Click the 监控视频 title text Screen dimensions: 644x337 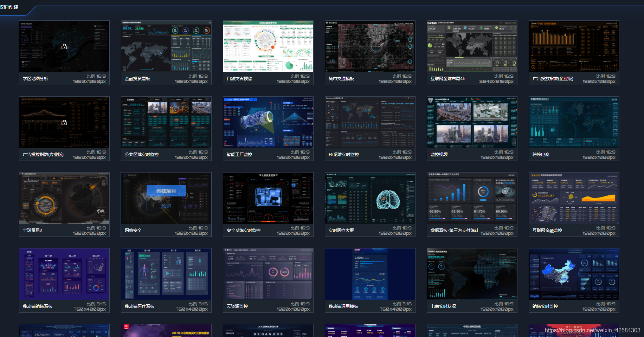point(439,155)
